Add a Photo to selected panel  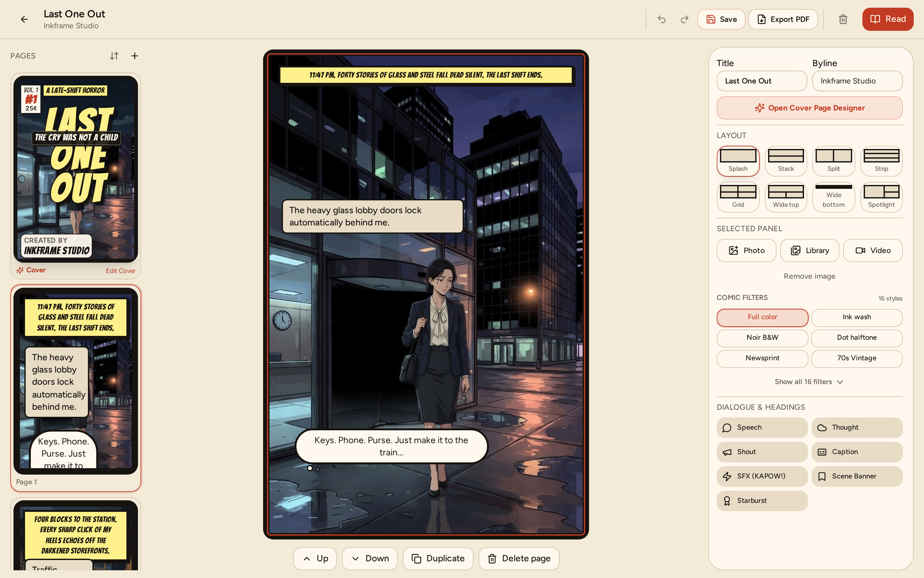747,250
